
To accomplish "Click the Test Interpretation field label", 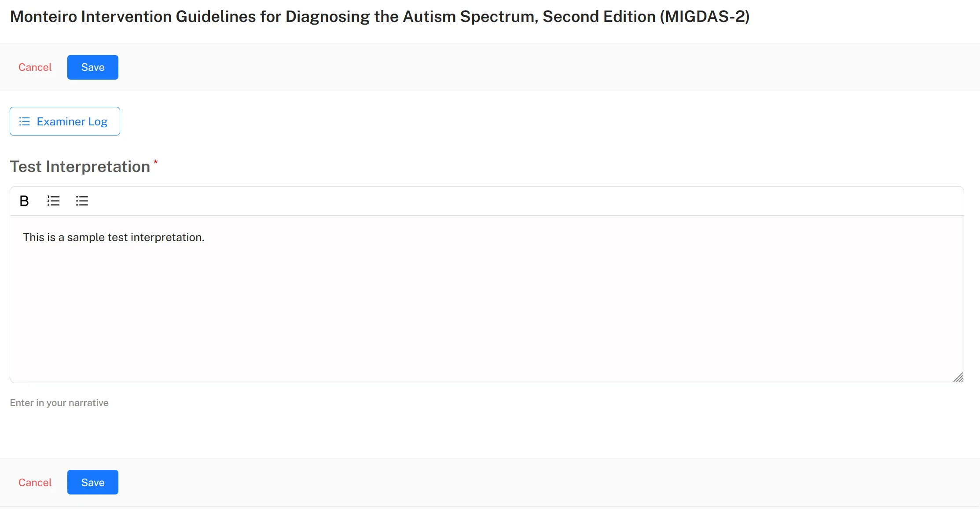I will [80, 167].
